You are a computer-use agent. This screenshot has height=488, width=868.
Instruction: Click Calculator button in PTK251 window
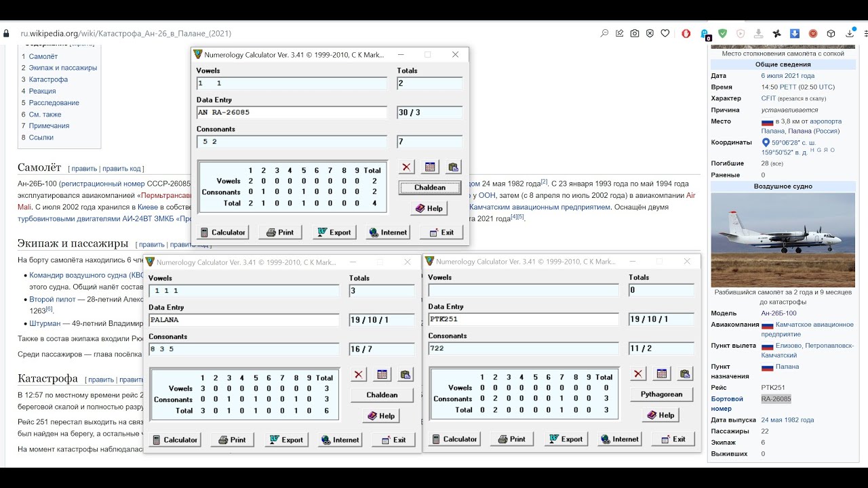click(454, 439)
